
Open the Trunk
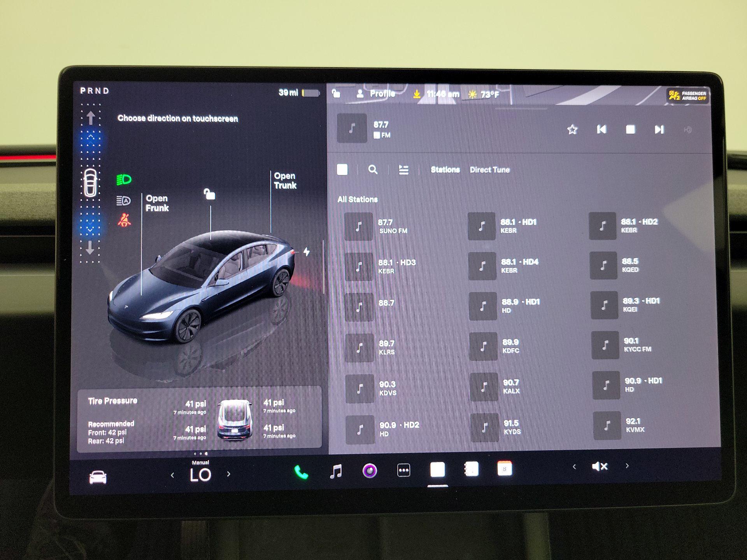pyautogui.click(x=285, y=180)
